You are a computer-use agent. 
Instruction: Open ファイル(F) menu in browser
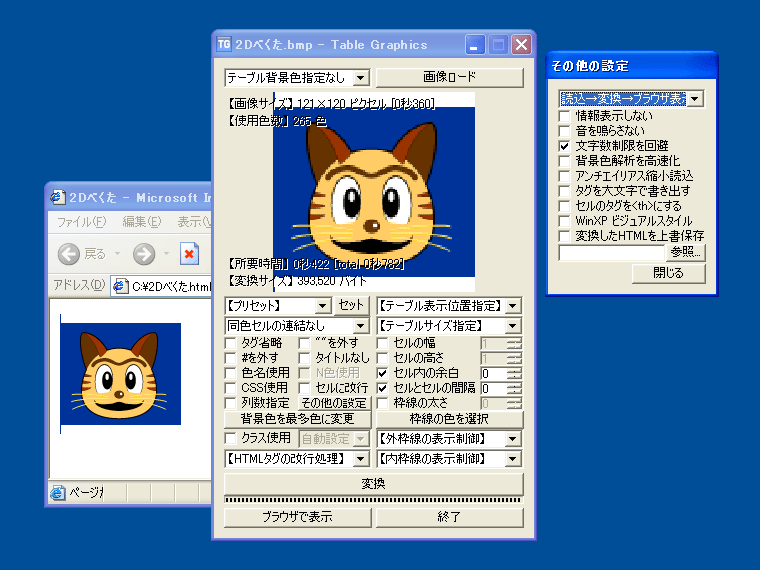click(81, 222)
